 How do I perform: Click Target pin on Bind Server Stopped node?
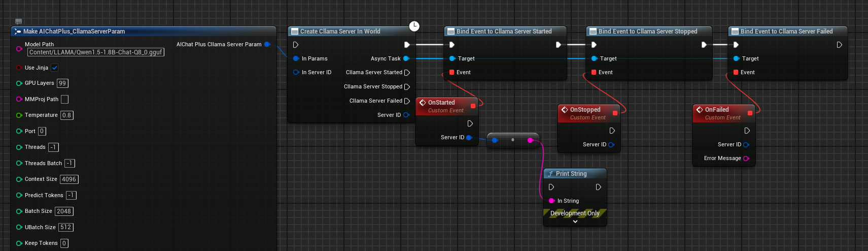point(594,58)
